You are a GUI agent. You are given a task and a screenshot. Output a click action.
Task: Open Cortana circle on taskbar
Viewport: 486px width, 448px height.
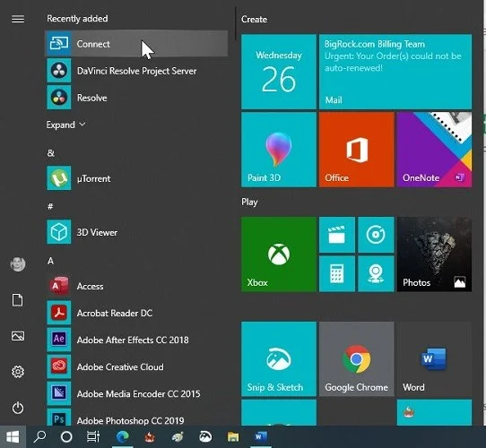[66, 437]
